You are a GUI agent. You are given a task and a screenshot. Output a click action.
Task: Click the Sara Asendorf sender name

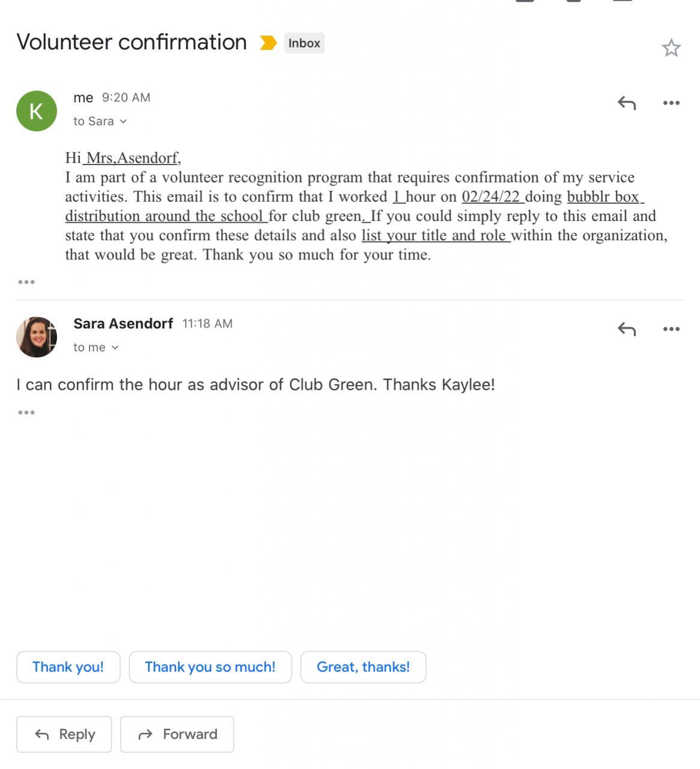123,324
